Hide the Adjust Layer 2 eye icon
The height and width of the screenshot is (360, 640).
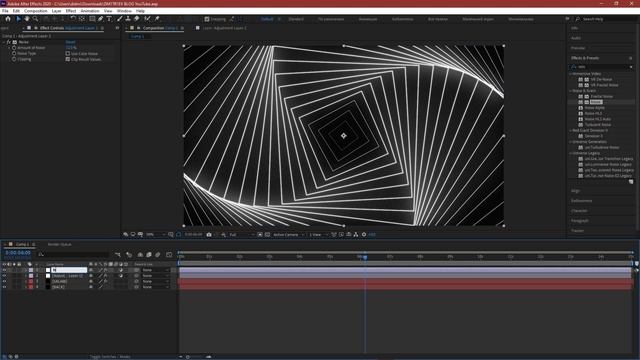(4, 276)
